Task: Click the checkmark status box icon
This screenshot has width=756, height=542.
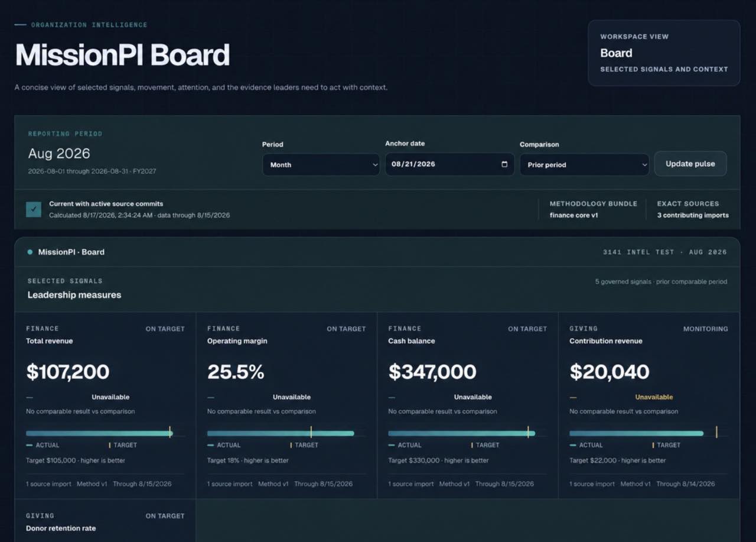Action: 34,209
